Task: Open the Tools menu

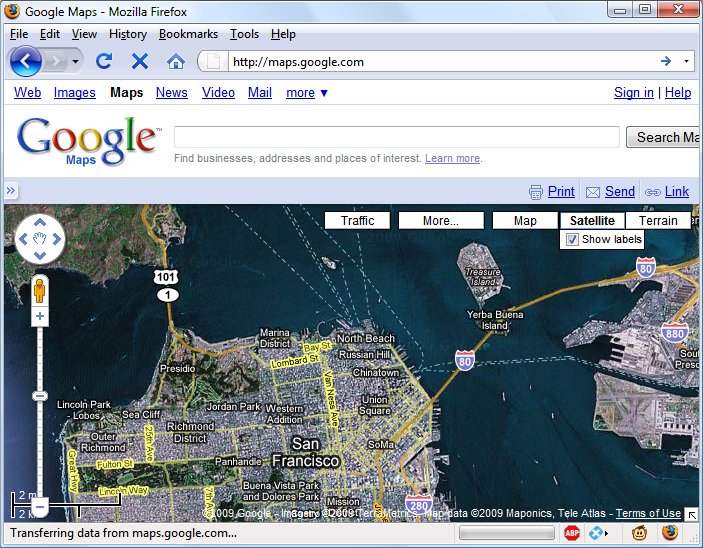Action: click(244, 34)
